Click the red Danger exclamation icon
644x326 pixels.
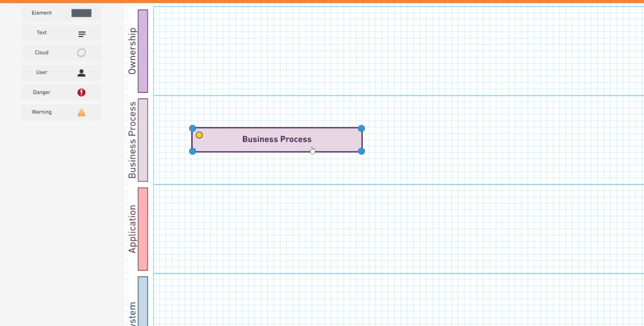(x=81, y=93)
